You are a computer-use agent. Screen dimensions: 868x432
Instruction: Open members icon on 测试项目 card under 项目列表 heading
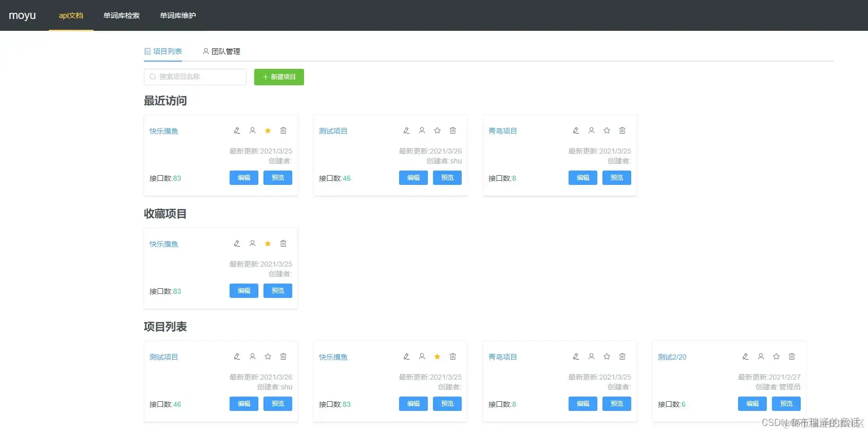point(252,356)
